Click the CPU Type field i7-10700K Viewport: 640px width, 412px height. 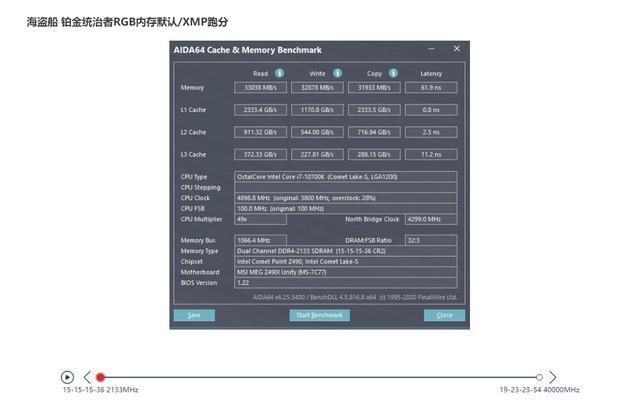coord(346,177)
